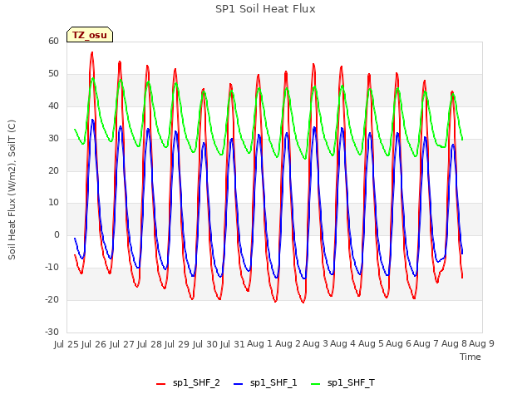Toggle the sp1_SHF_1 legend entry

pos(265,383)
